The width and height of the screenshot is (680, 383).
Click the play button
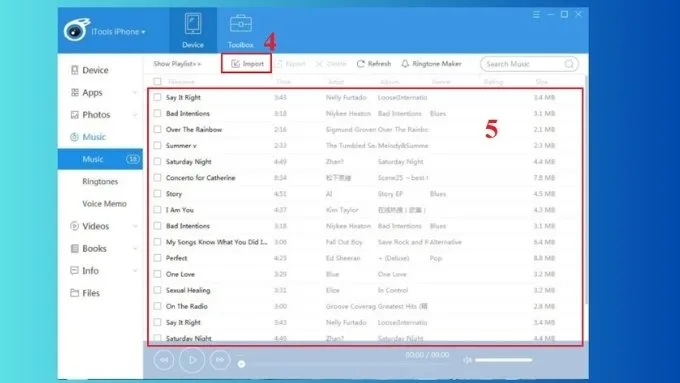click(192, 360)
